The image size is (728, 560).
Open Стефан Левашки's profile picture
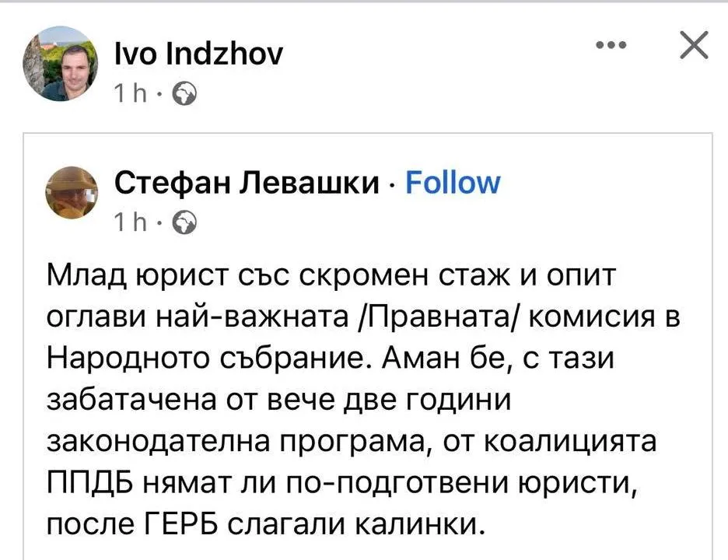coord(73,194)
